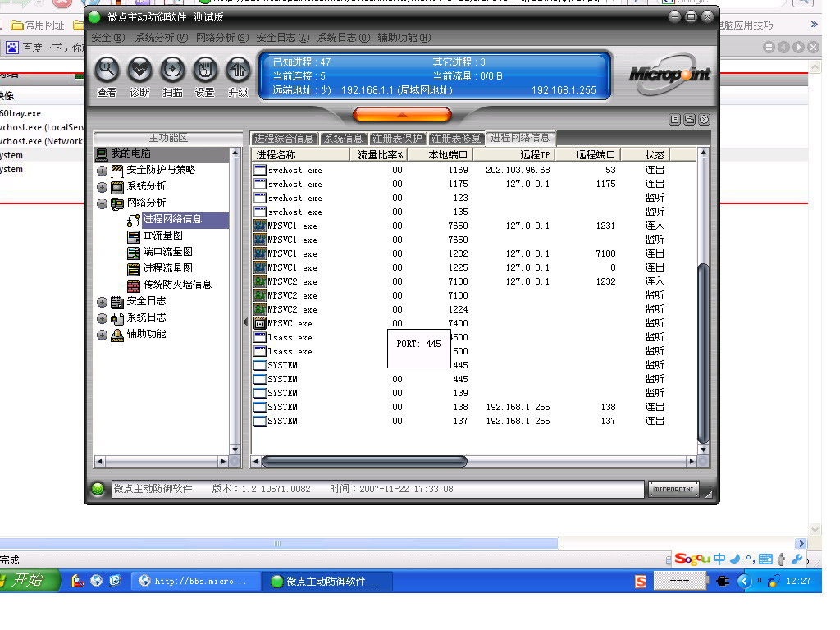Click the lsass.exe icon in the first lsass row
The height and width of the screenshot is (630, 840).
point(260,337)
